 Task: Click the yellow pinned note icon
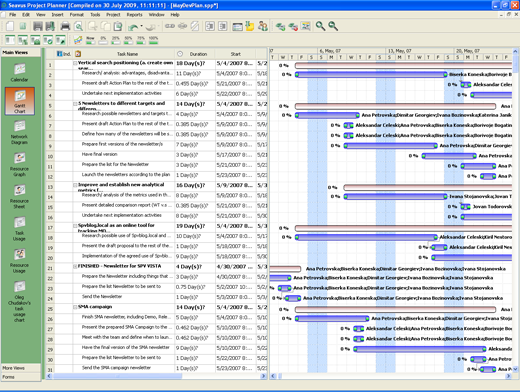pyautogui.click(x=250, y=26)
